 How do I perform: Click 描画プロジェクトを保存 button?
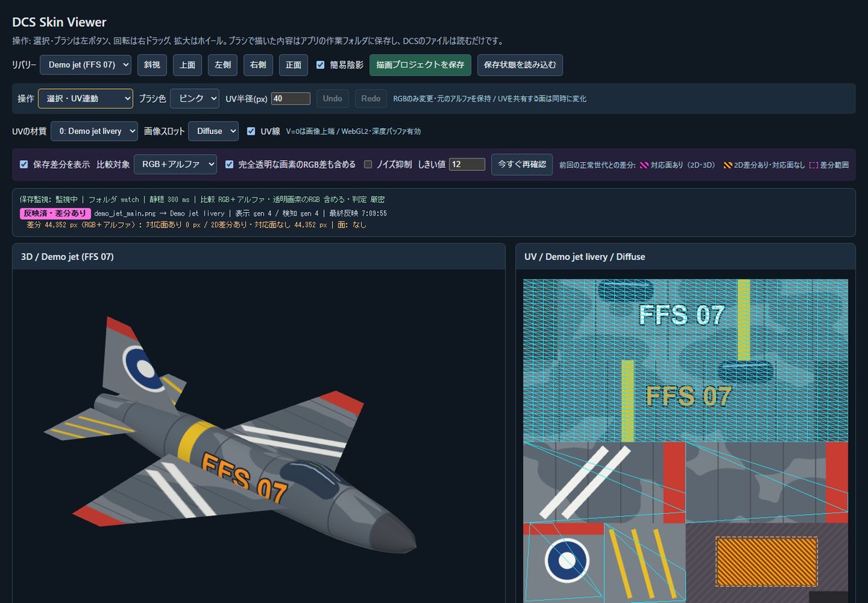pyautogui.click(x=420, y=65)
